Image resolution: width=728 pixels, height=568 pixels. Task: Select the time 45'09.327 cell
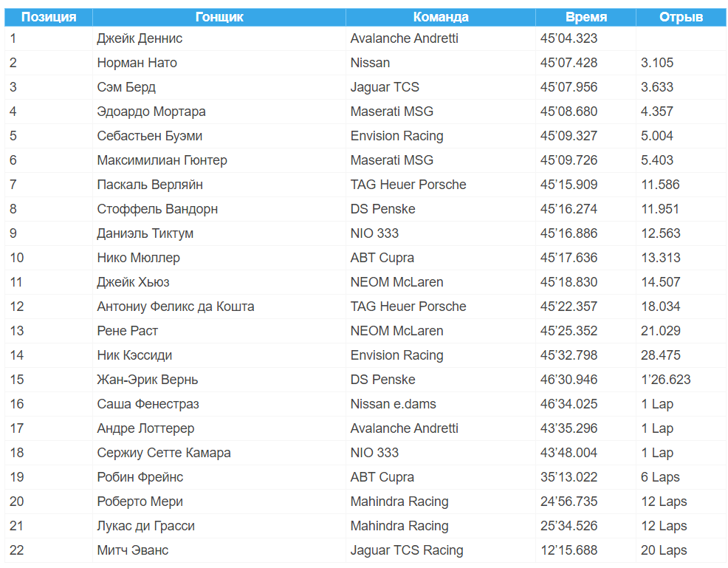pos(569,136)
